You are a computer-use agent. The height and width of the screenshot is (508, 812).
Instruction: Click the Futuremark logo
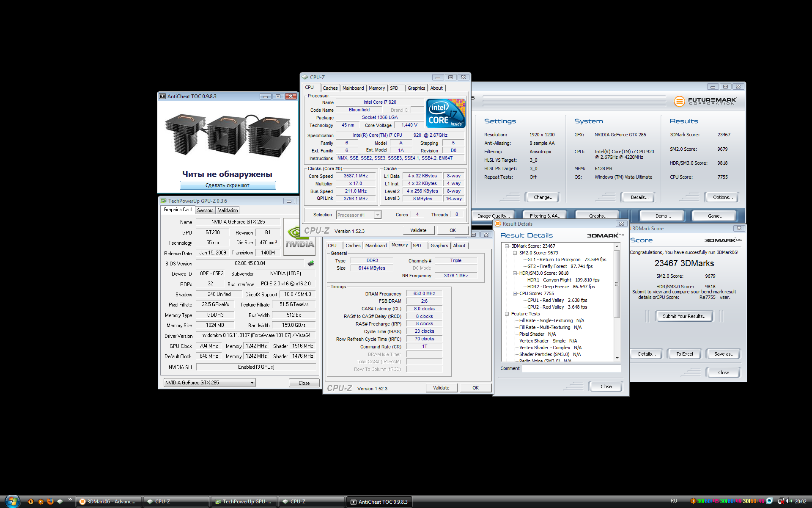coord(705,101)
